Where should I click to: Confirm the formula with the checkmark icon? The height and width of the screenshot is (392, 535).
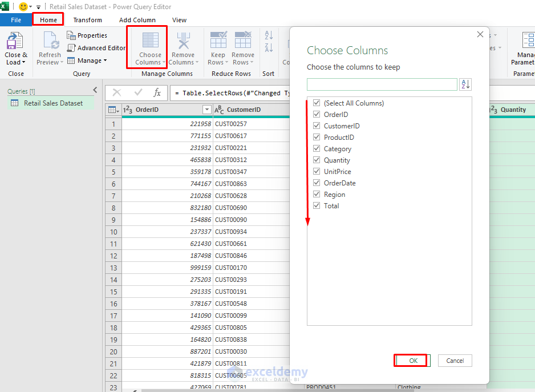pyautogui.click(x=138, y=92)
